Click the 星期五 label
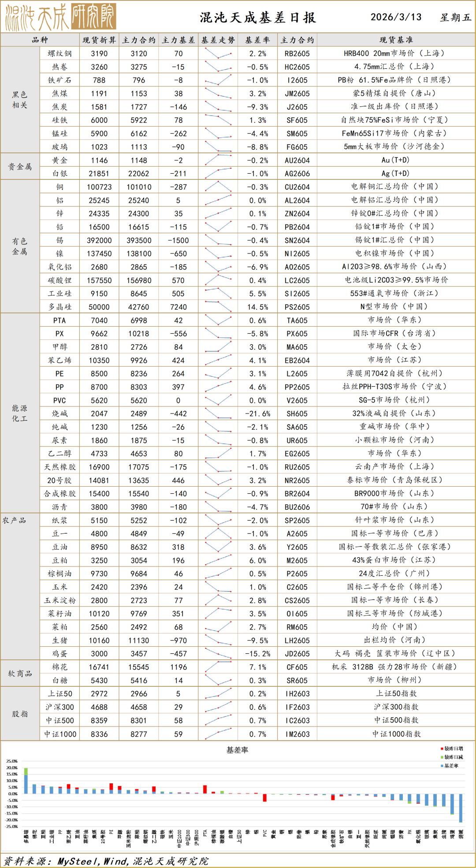The image size is (476, 868). (x=455, y=18)
